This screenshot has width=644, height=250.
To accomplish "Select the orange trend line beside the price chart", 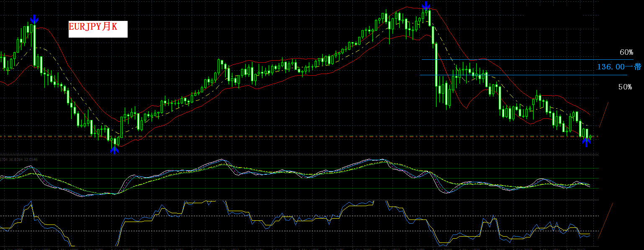I will (603, 114).
